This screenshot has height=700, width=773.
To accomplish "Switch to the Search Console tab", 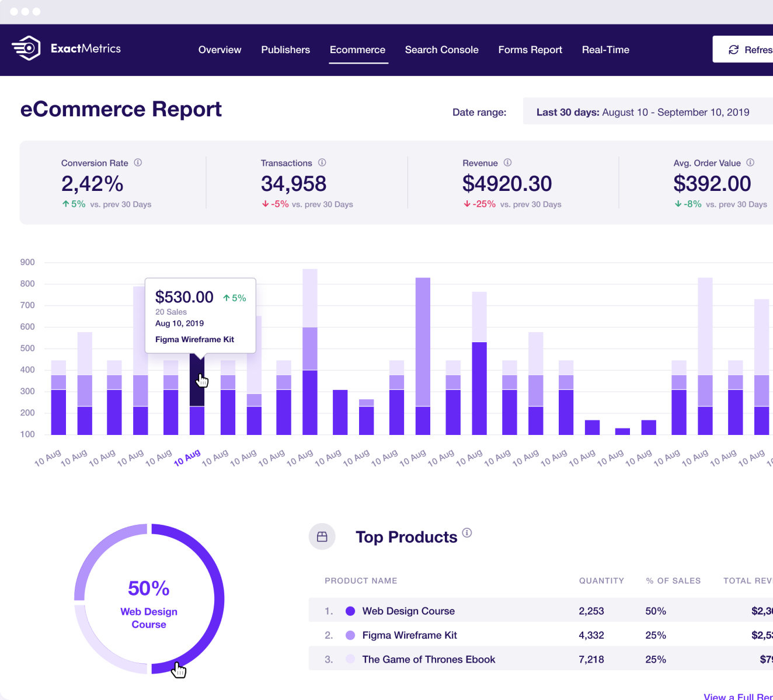I will coord(441,50).
